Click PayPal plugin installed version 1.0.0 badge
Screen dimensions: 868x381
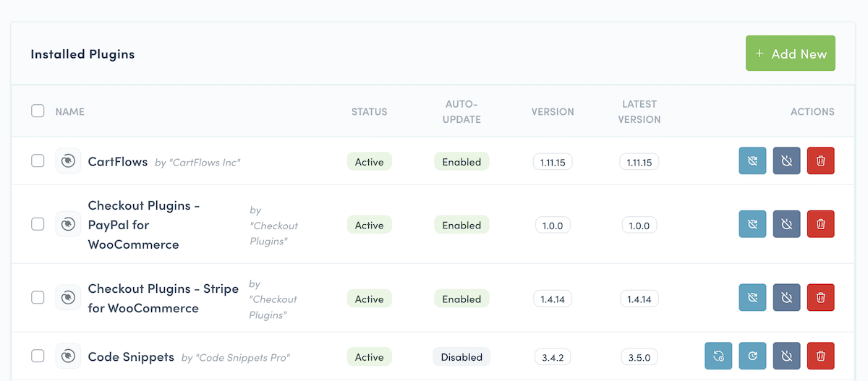(x=553, y=225)
